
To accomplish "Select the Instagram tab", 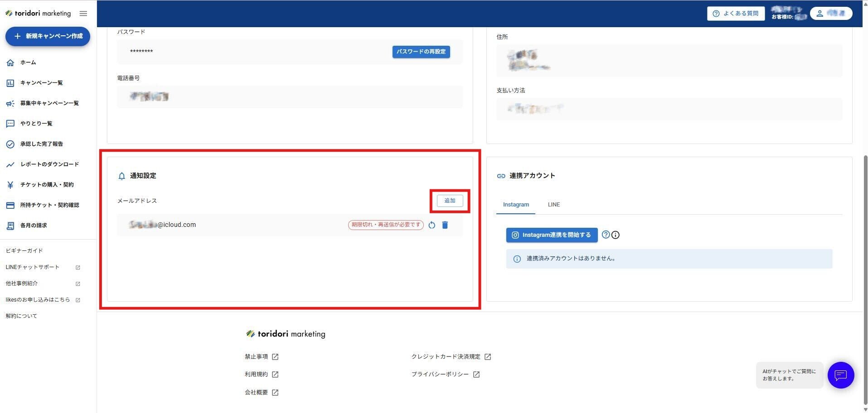I will (x=515, y=205).
